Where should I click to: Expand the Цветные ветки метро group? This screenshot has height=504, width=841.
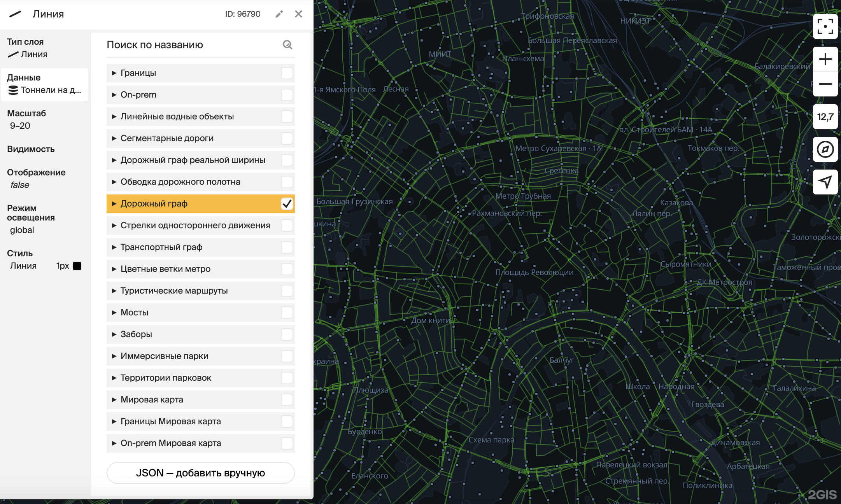[114, 269]
